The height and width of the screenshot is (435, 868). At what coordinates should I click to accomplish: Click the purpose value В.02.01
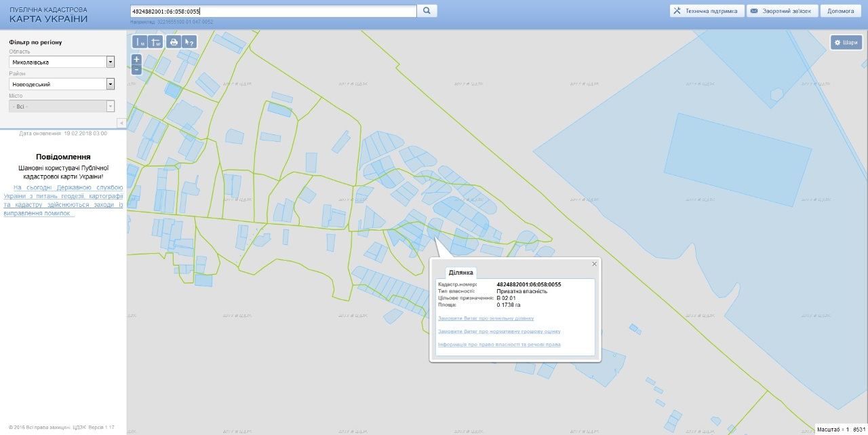click(x=507, y=298)
